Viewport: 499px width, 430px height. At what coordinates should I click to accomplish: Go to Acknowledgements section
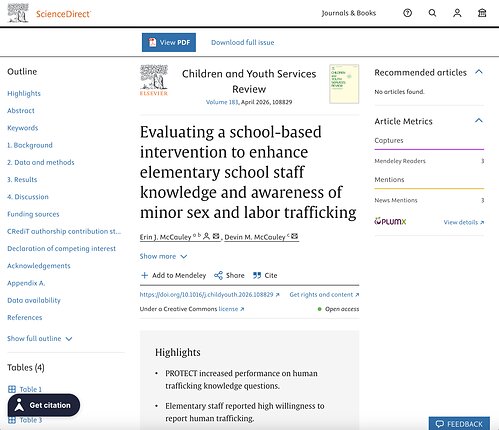(x=39, y=266)
